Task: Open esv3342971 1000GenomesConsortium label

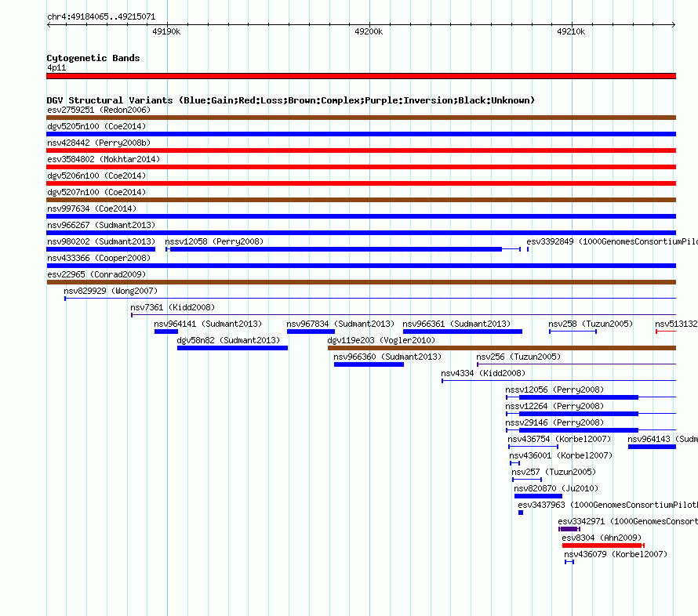Action: [x=627, y=521]
